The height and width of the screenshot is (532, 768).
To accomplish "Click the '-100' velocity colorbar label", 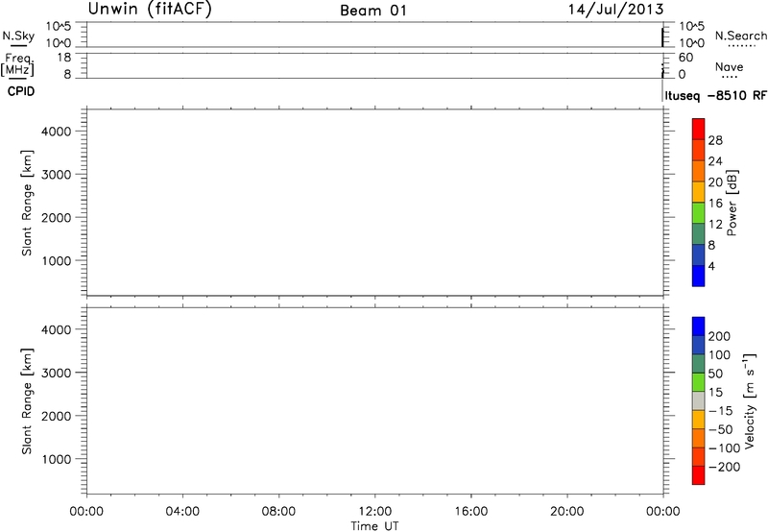I will pyautogui.click(x=724, y=448).
